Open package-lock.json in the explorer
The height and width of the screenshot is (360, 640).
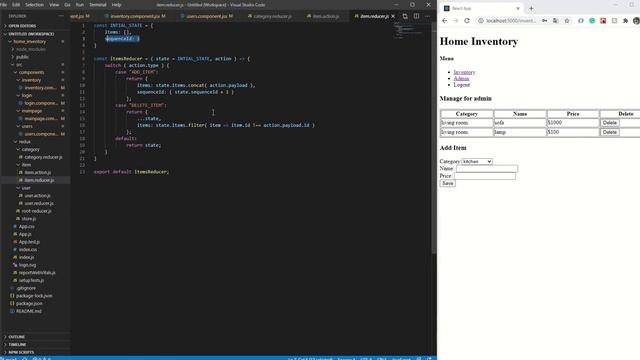(x=34, y=296)
